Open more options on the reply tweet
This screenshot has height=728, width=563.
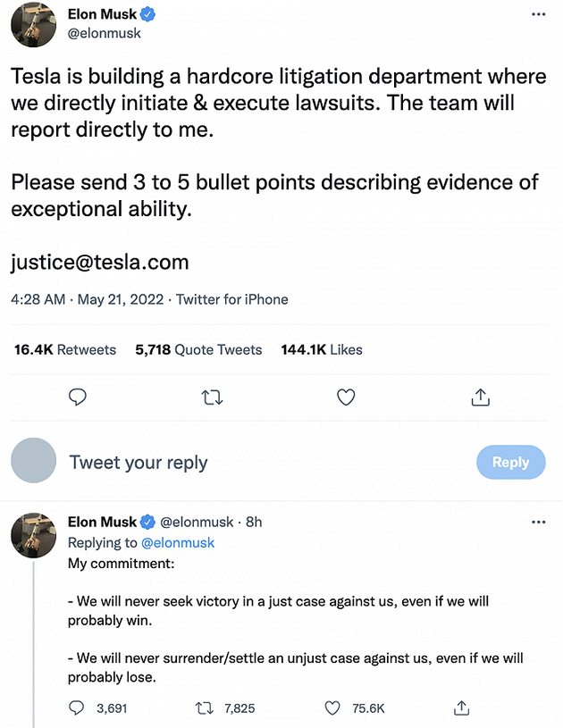(x=538, y=522)
